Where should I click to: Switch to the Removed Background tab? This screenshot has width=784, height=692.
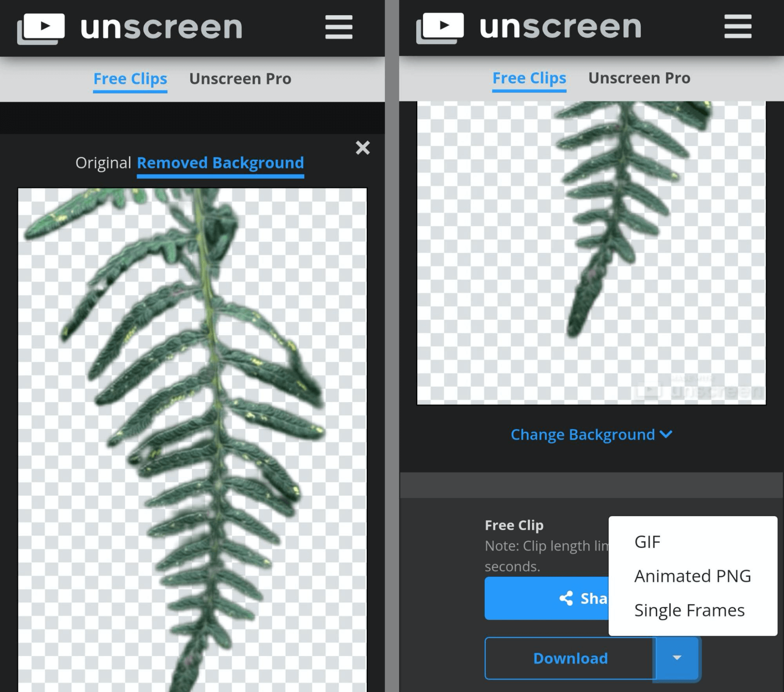[x=220, y=162]
